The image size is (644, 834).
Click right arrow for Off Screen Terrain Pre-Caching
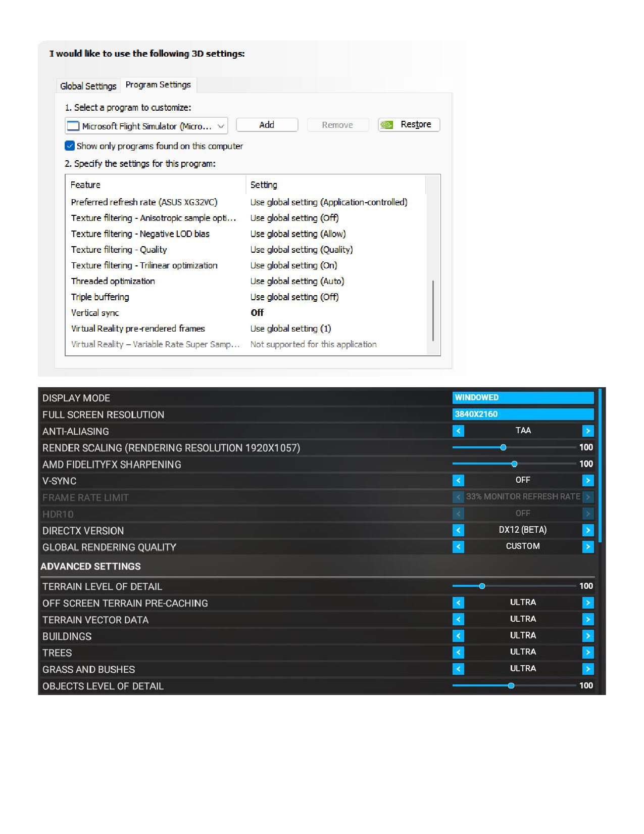(x=588, y=603)
